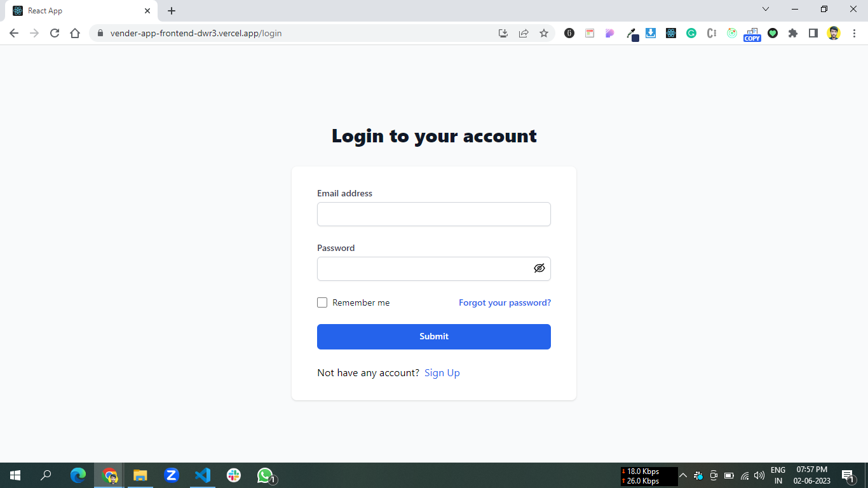This screenshot has width=868, height=488.
Task: Open the Forgot your password link
Action: coord(505,302)
